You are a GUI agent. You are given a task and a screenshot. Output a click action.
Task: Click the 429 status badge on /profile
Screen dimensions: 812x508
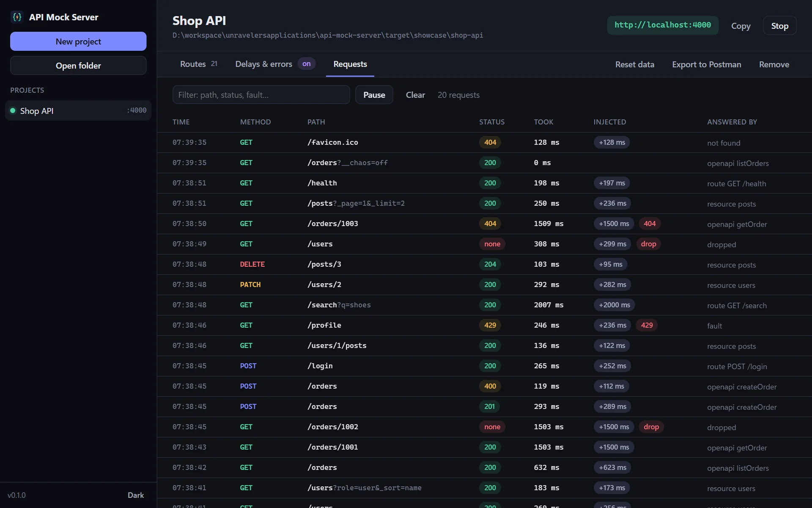point(490,325)
